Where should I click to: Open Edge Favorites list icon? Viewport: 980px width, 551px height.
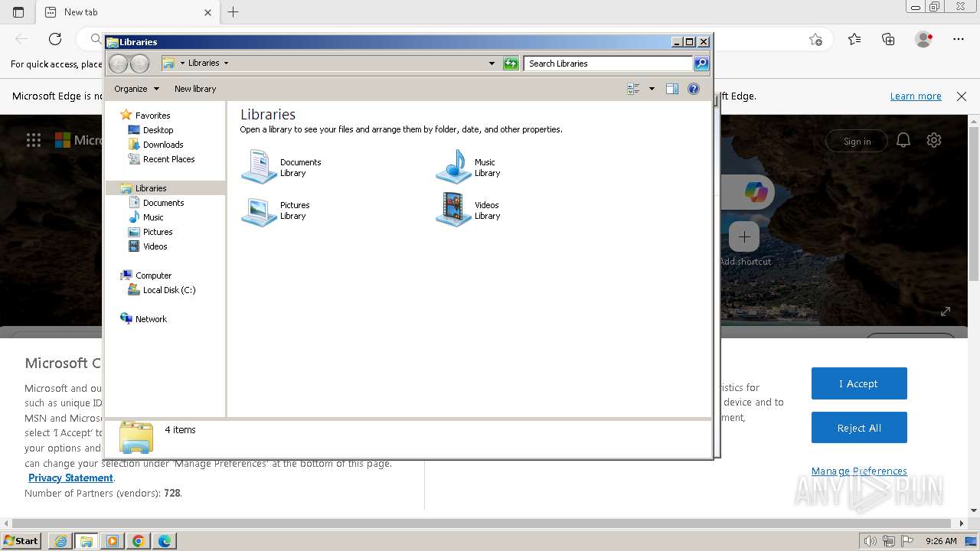coord(854,39)
